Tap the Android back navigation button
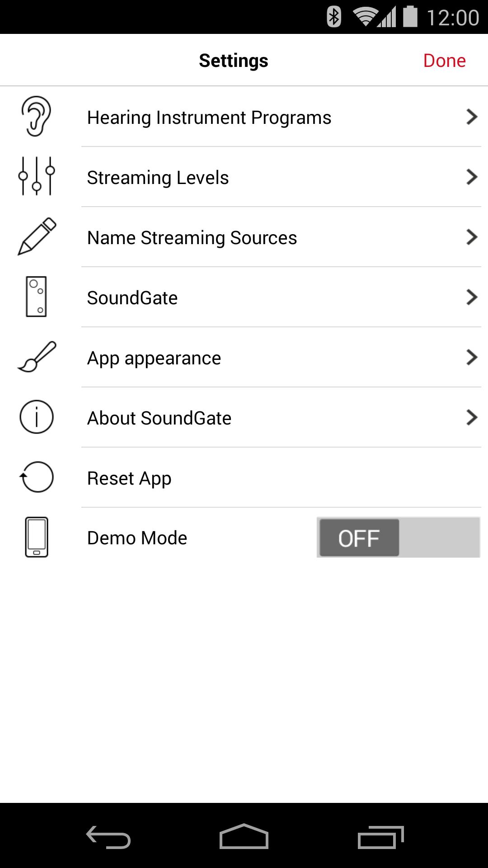488x868 pixels. click(108, 837)
